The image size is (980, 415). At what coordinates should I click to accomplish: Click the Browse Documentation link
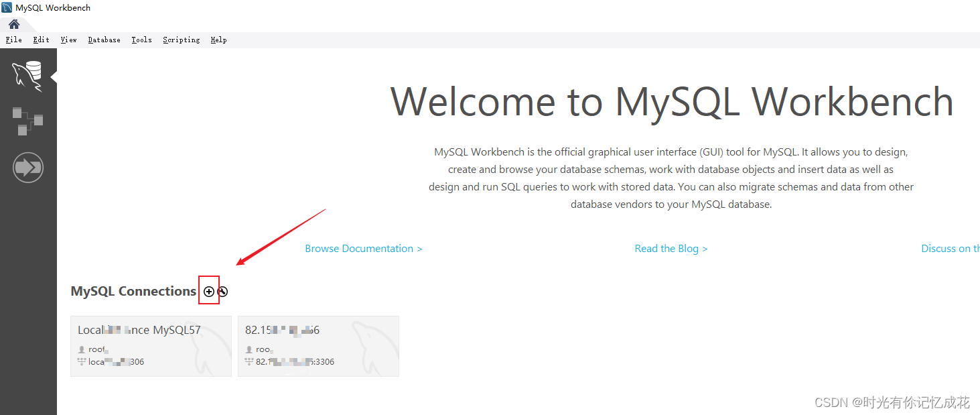[x=364, y=249]
